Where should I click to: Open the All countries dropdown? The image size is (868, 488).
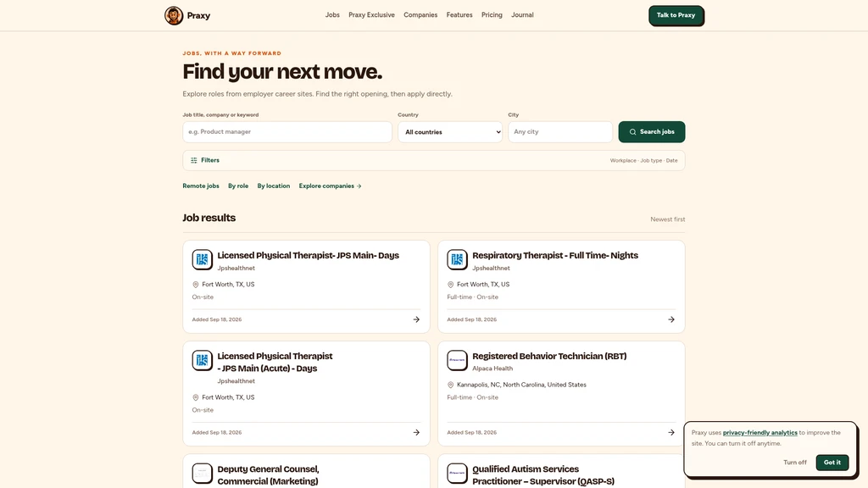coord(450,132)
